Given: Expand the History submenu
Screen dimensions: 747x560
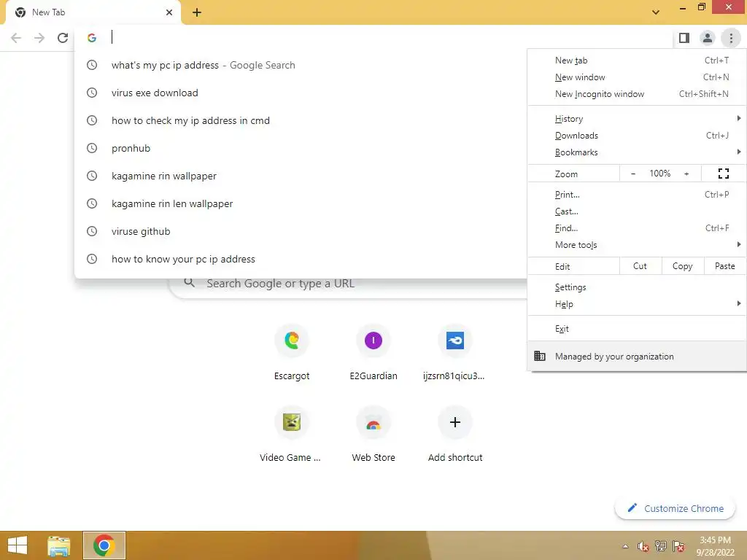Looking at the screenshot, I should pyautogui.click(x=636, y=119).
